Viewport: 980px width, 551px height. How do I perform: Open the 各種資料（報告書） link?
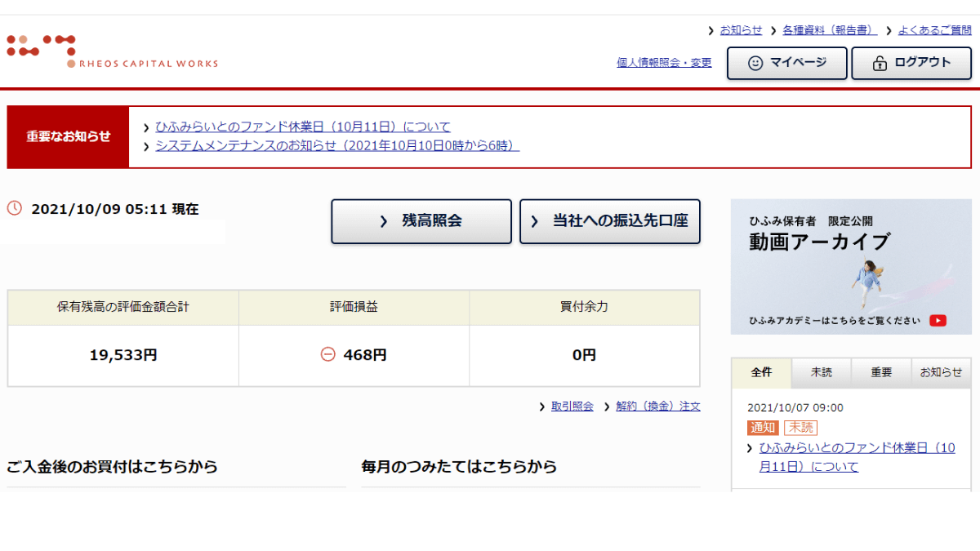(x=829, y=30)
